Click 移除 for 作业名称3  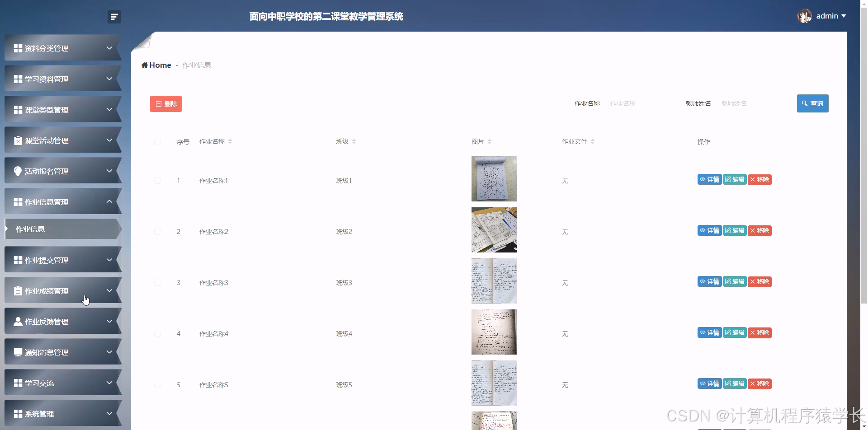[x=759, y=281]
